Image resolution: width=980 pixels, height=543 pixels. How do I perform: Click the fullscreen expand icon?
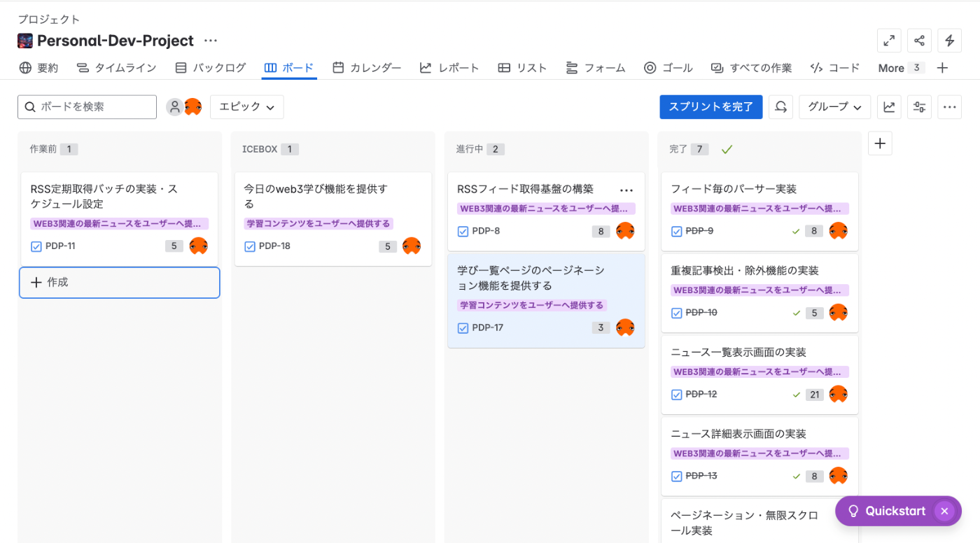click(889, 41)
